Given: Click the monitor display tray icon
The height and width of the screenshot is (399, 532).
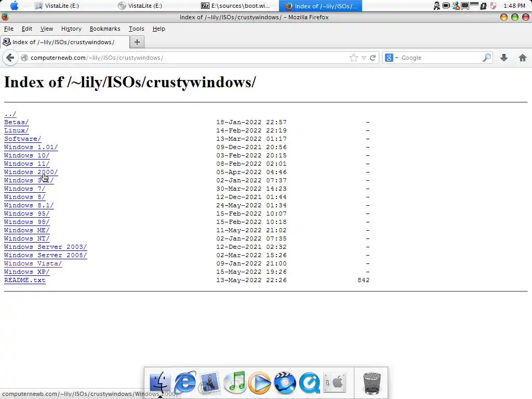Looking at the screenshot, I should point(465,6).
